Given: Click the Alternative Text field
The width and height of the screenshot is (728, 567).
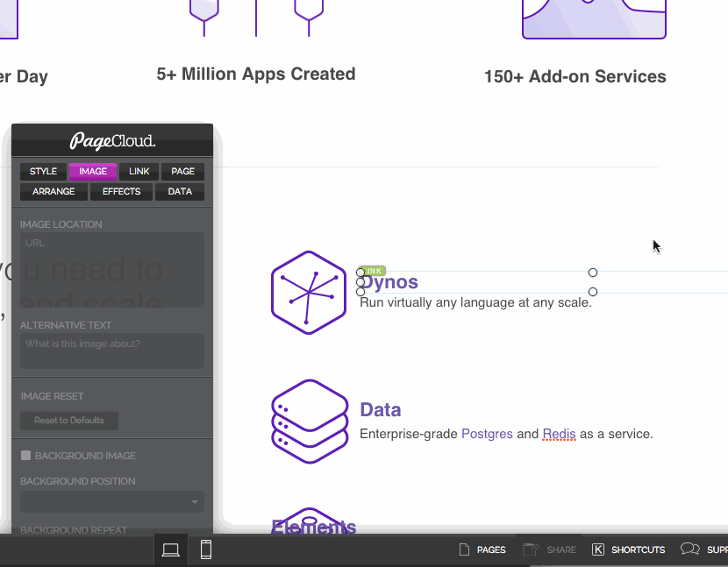Looking at the screenshot, I should point(112,351).
